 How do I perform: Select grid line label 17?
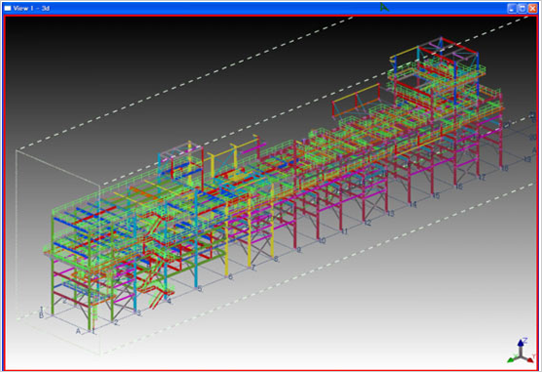(482, 178)
